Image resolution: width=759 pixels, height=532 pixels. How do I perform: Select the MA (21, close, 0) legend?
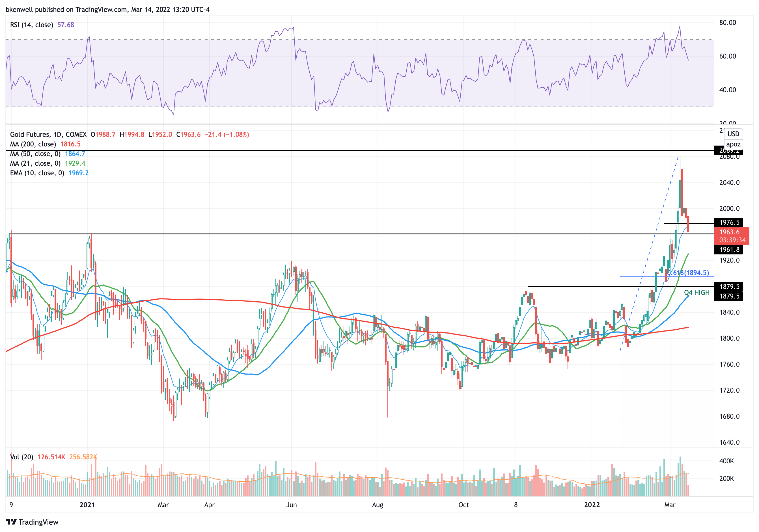click(35, 163)
